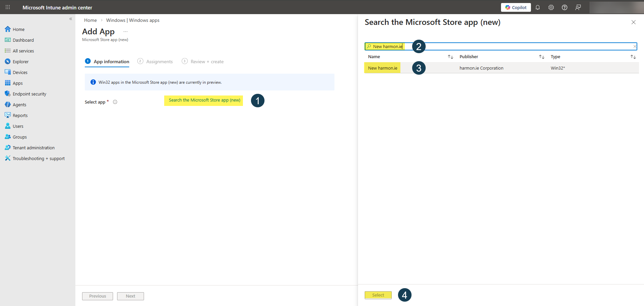The width and height of the screenshot is (644, 306).
Task: Open the Review + create tab
Action: [x=207, y=61]
